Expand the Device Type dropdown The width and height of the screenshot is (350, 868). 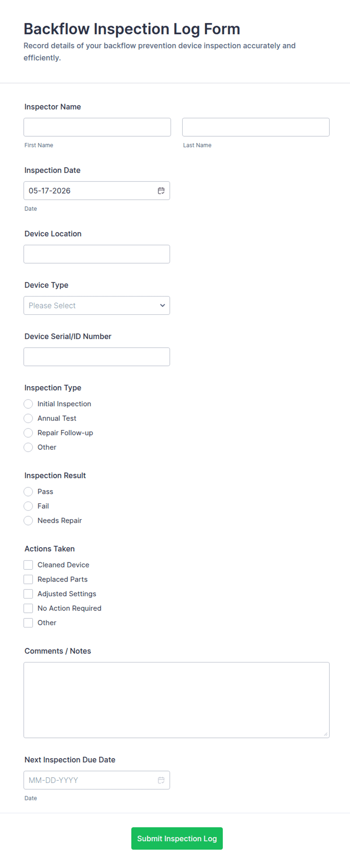pyautogui.click(x=97, y=306)
